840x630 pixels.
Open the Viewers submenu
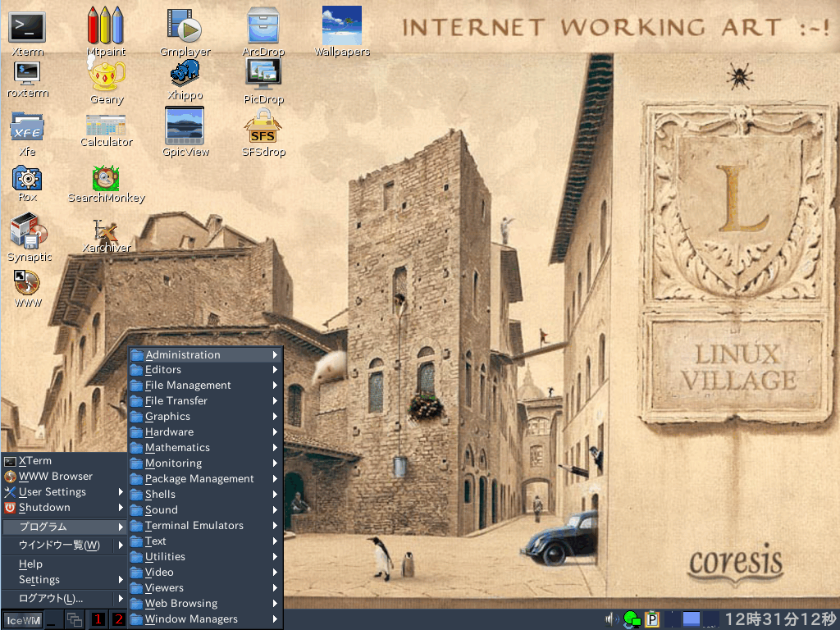point(205,587)
